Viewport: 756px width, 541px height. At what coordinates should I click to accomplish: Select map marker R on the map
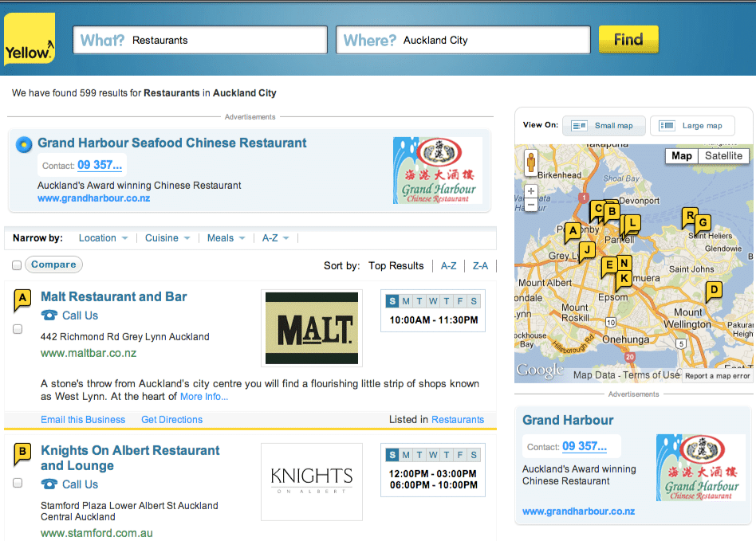tap(690, 217)
